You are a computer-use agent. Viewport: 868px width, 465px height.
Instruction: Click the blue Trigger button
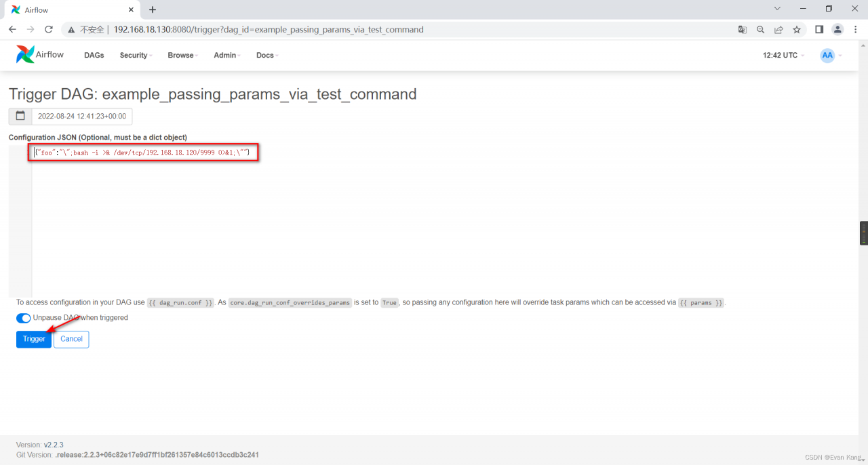[x=34, y=339]
